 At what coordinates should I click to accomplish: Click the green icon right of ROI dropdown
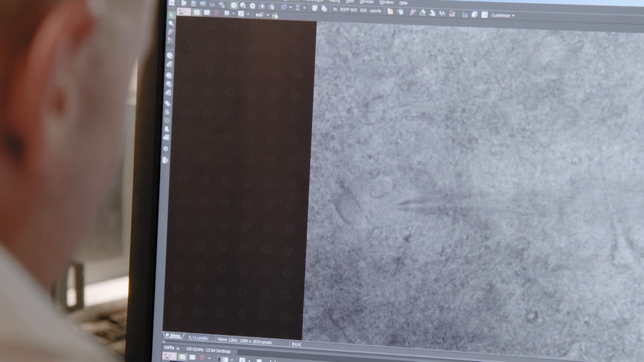pyautogui.click(x=275, y=15)
